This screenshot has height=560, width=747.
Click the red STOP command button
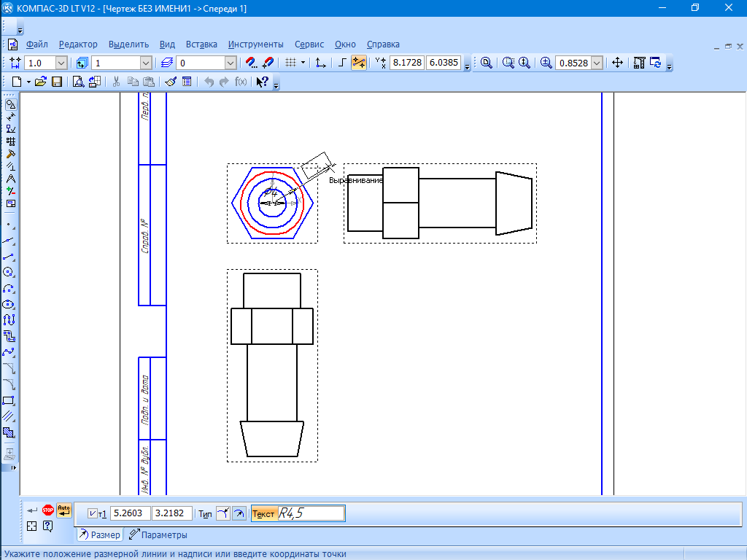(x=48, y=510)
